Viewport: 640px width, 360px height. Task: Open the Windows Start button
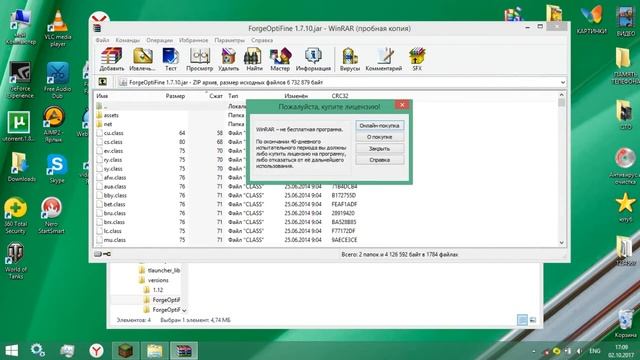[x=11, y=350]
